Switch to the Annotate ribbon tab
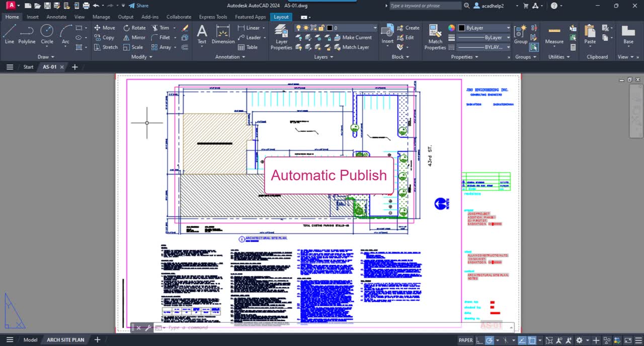 pos(56,17)
